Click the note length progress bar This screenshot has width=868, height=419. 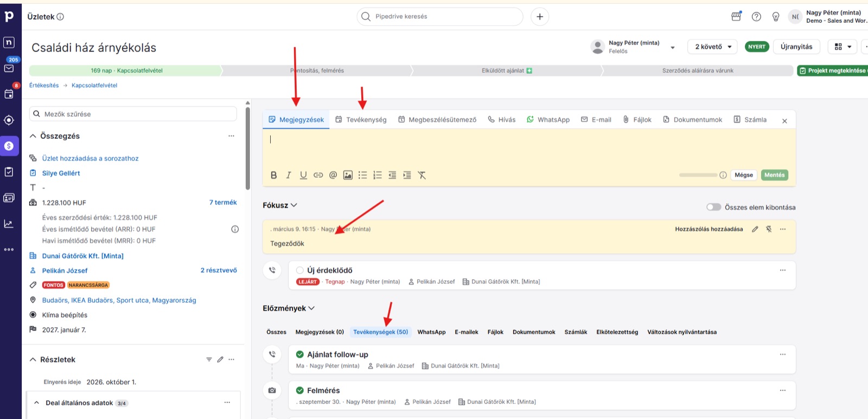coord(698,175)
